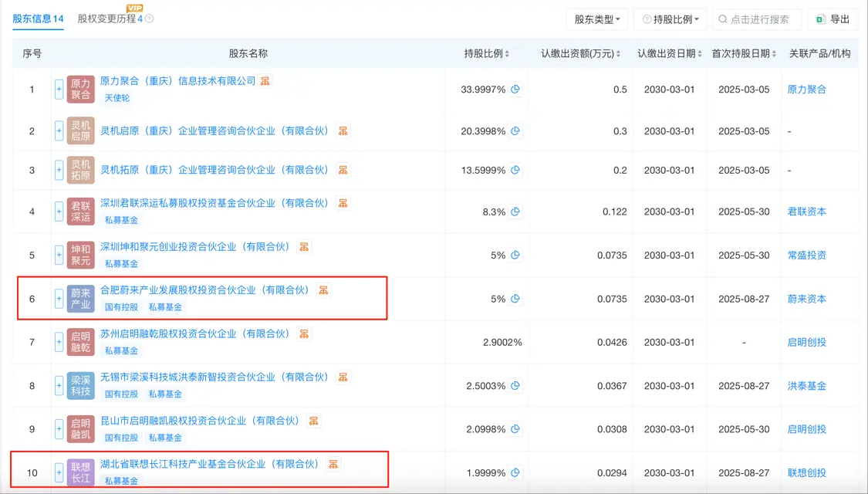Click the clock icon beside 20.3998% shareholding
This screenshot has height=494, width=868.
(515, 131)
